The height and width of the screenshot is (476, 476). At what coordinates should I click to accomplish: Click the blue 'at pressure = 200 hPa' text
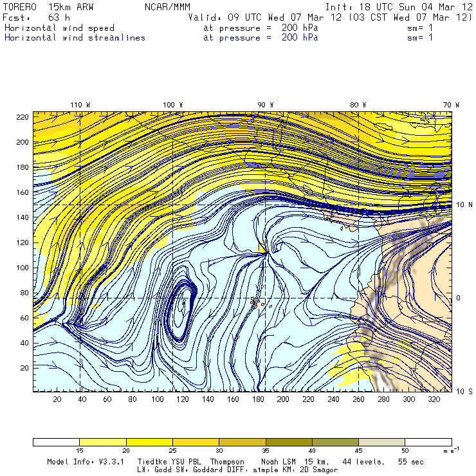click(x=261, y=38)
